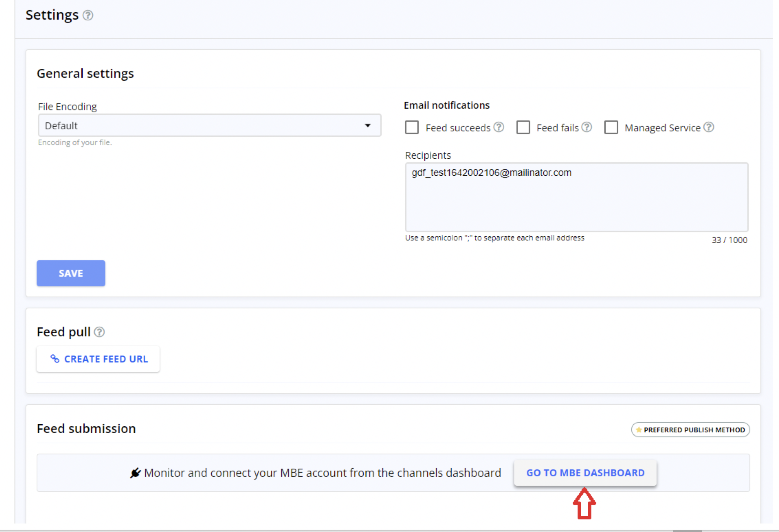Open help icon beside Feed succeeds

click(x=499, y=127)
